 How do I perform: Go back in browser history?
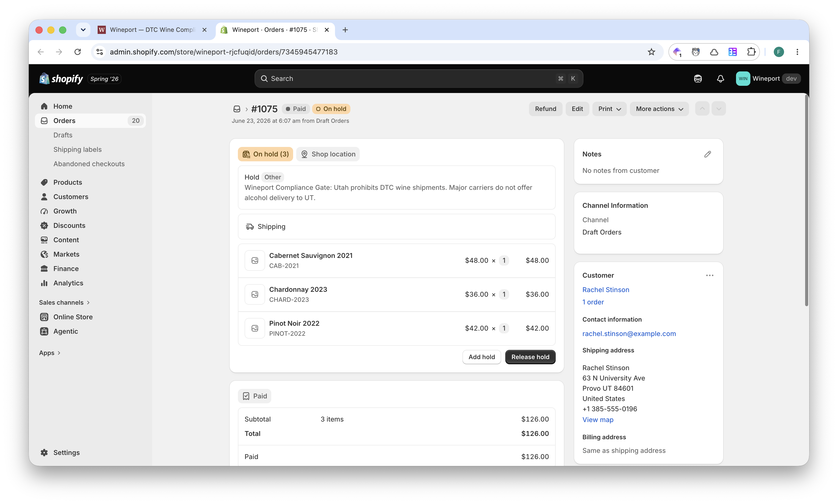[x=41, y=52]
